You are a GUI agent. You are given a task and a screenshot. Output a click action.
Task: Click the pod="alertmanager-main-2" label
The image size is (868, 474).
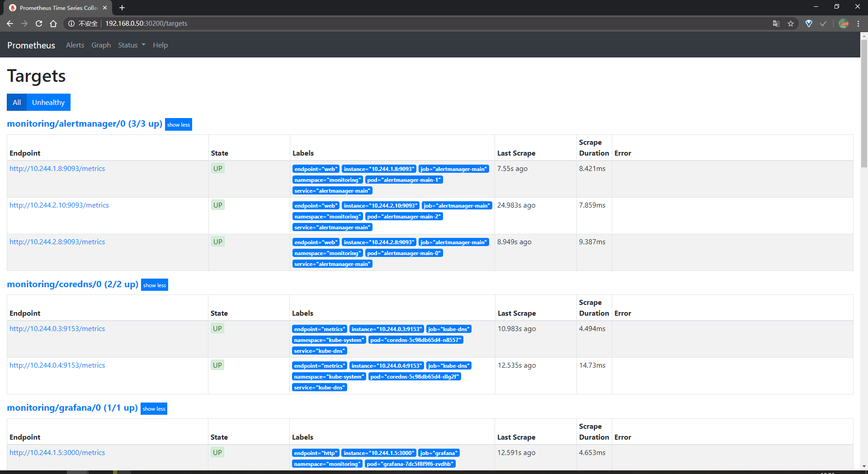coord(404,217)
